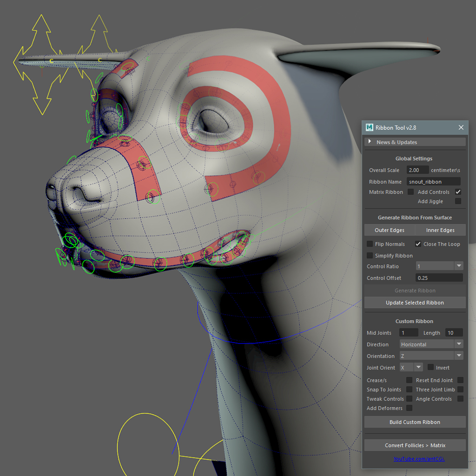Enable the Simplify Ribbon checkbox
Viewport: 476px width, 476px height.
point(370,256)
